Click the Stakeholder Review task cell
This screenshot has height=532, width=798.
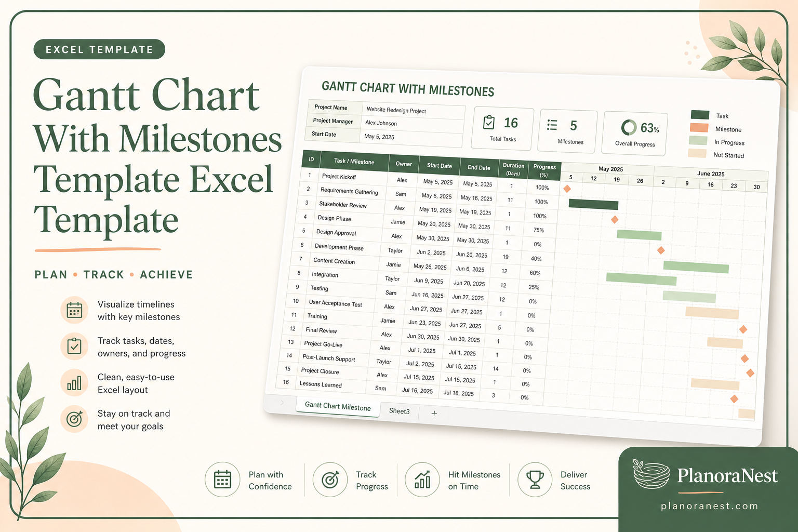point(350,205)
